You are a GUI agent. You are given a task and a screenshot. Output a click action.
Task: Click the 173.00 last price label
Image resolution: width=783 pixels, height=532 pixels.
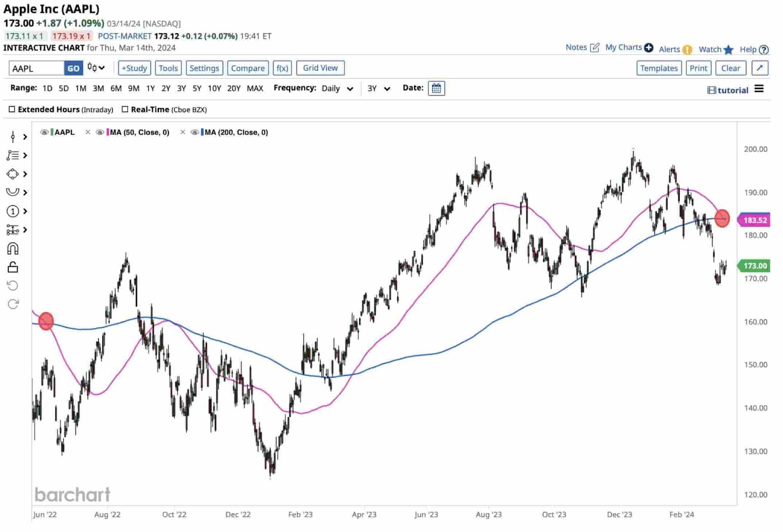coord(754,266)
